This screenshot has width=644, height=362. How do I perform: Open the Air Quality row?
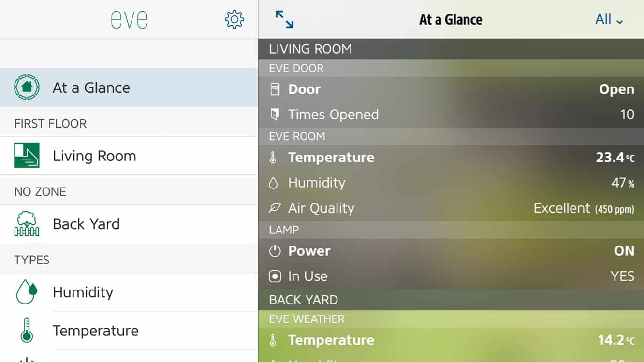pos(451,208)
